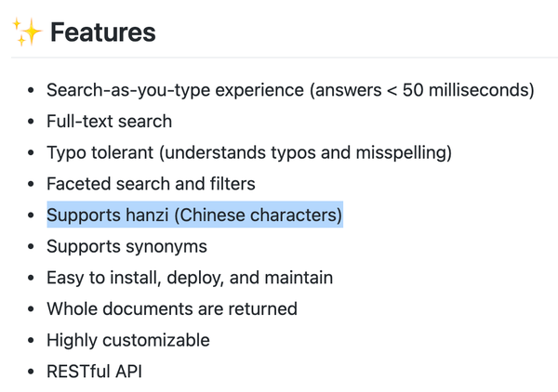
Task: Click the word 'synonyms'
Action: coord(166,247)
